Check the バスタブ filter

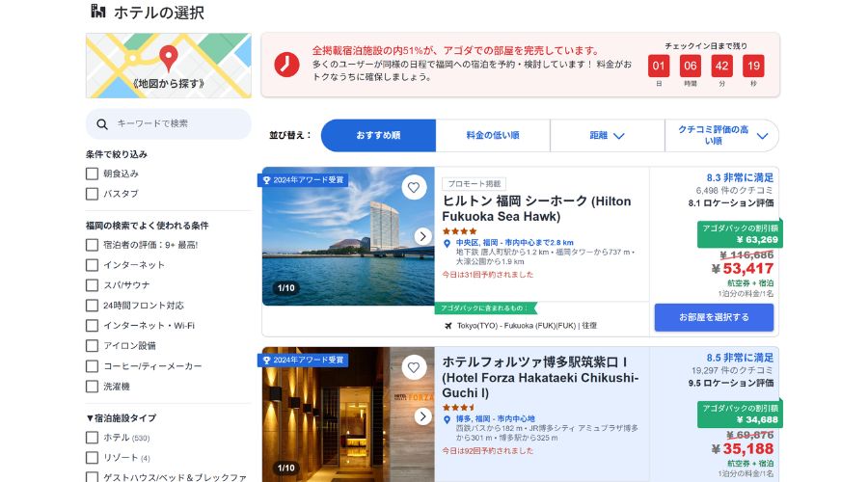click(92, 194)
